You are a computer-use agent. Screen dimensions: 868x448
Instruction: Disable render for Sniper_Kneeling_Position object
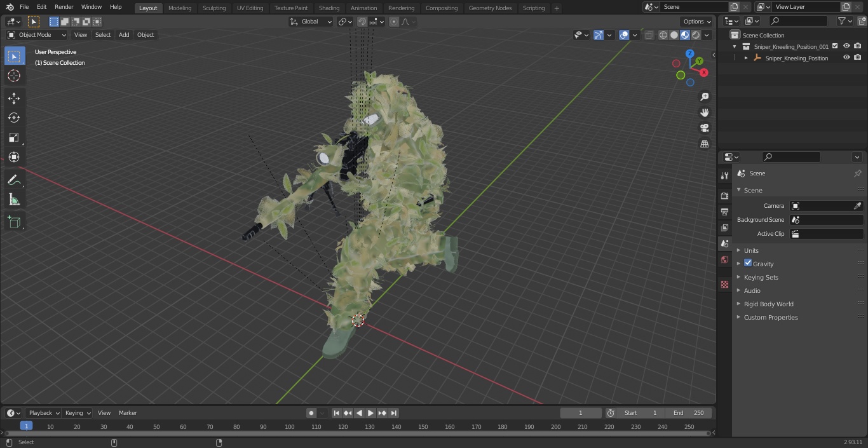857,57
